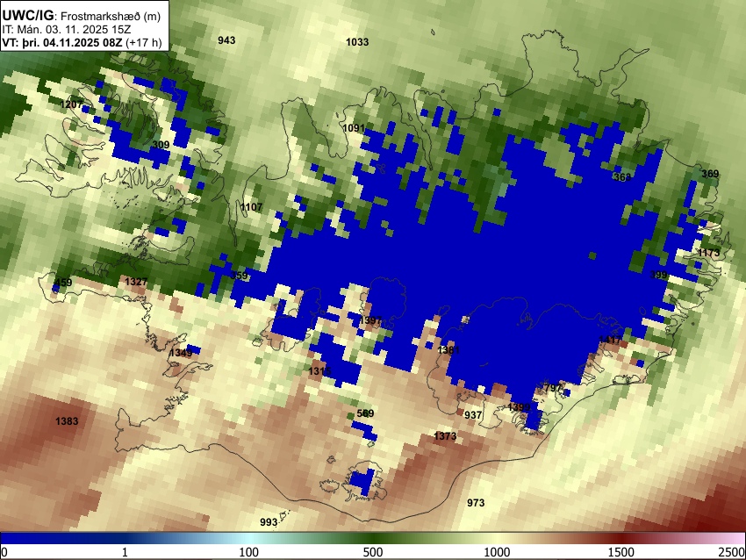746x560 pixels.
Task: Click the blue end of the color bar
Action: (x=29, y=538)
